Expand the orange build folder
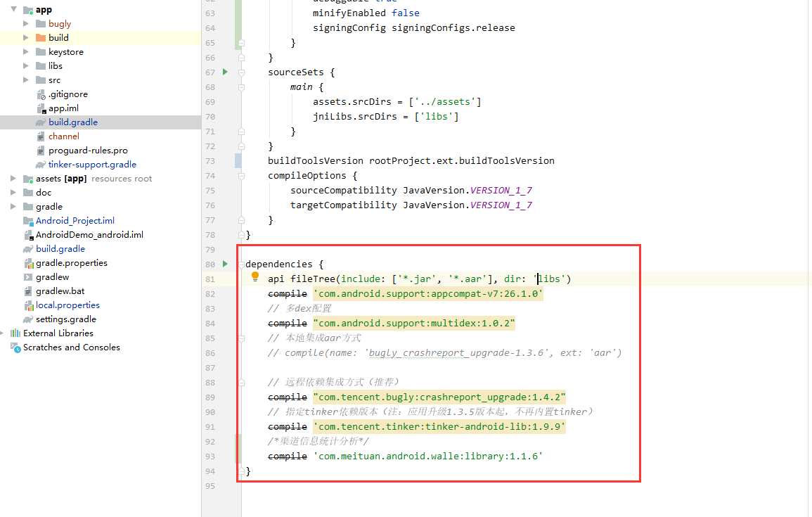 (26, 37)
